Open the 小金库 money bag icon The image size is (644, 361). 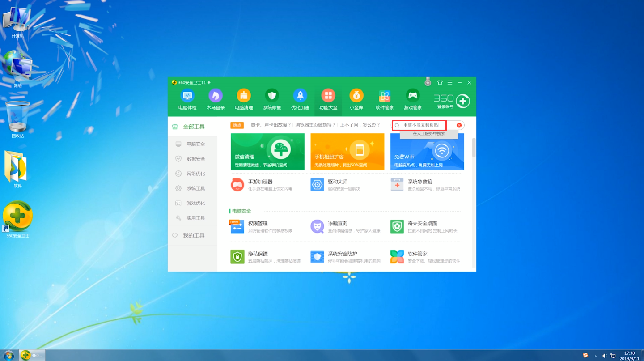(x=356, y=100)
